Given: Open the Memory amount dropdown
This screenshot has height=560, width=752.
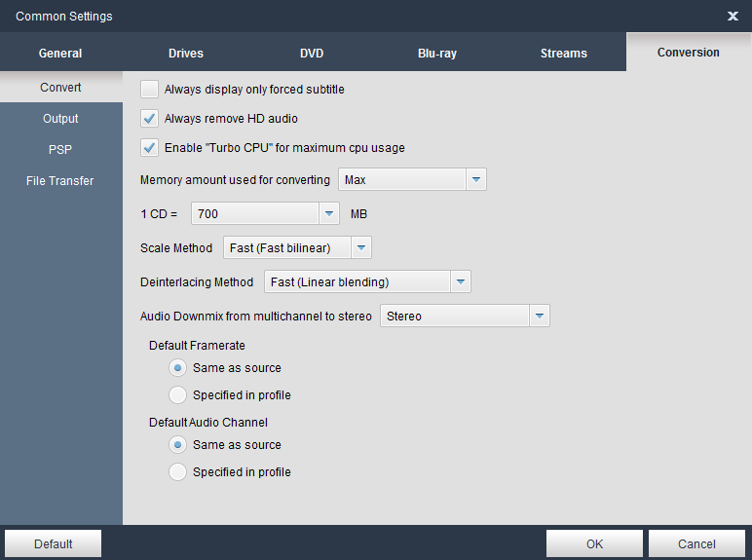Looking at the screenshot, I should click(475, 180).
